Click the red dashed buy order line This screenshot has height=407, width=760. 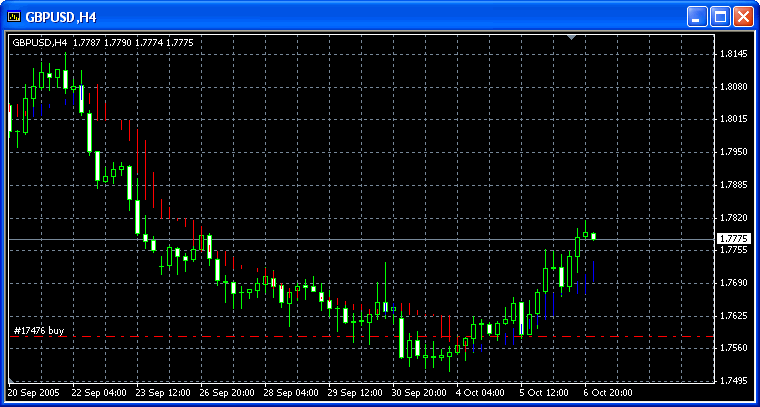(300, 337)
